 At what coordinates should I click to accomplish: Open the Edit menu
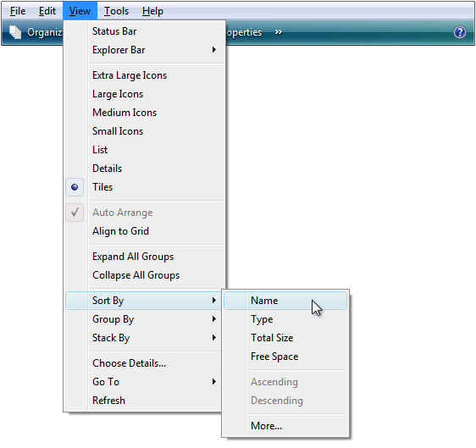[x=47, y=11]
